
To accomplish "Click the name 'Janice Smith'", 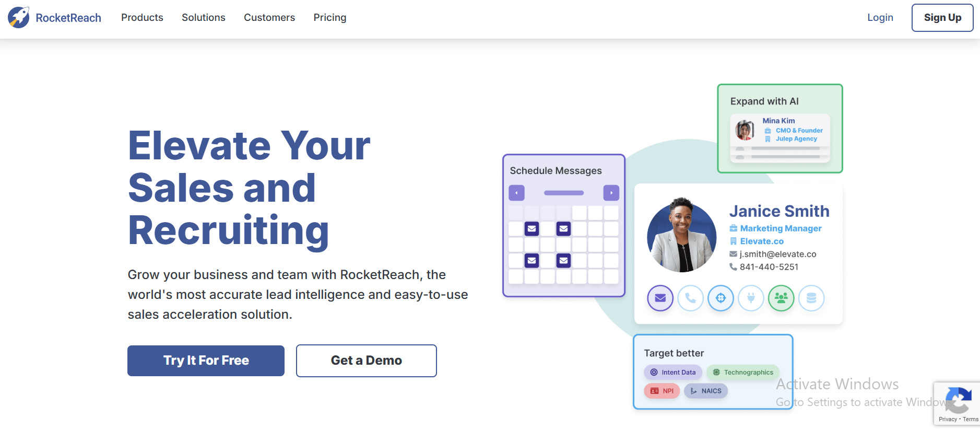I will 780,211.
